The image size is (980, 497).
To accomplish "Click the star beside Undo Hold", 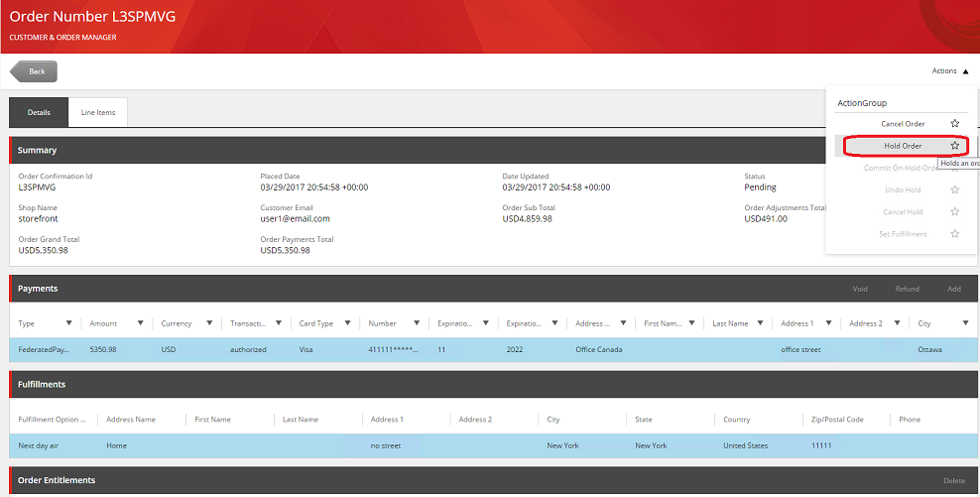I will tap(954, 189).
